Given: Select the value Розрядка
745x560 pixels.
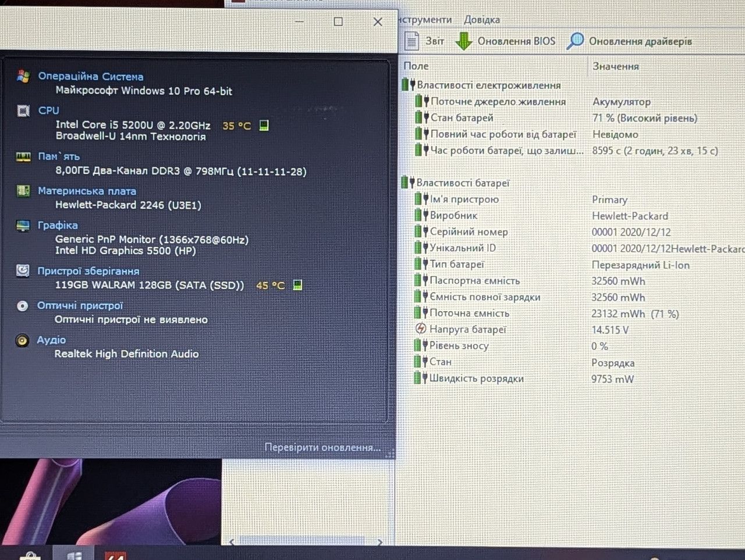Looking at the screenshot, I should 613,363.
